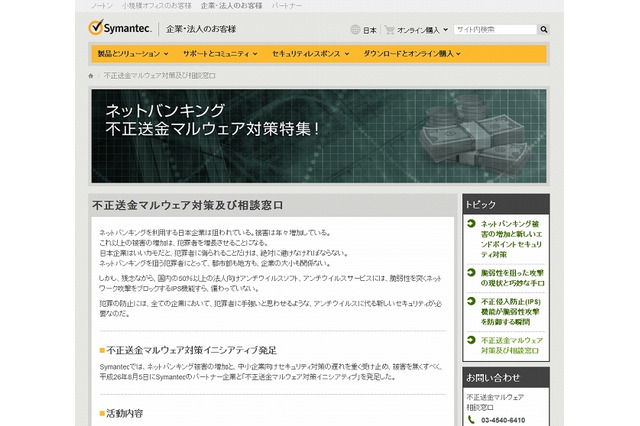
Task: Click the 不正送金マルウェア対策イニシアティブ発足 heading
Action: click(x=191, y=350)
